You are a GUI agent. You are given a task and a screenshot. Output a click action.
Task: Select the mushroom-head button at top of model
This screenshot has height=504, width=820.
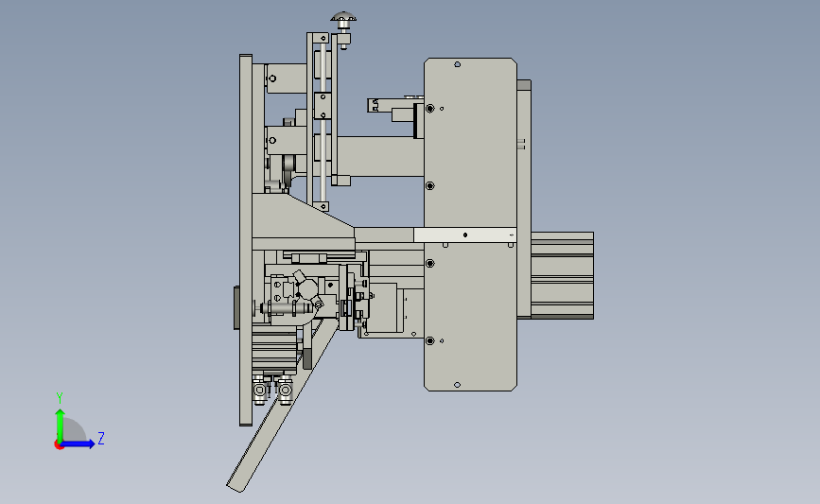click(x=343, y=17)
